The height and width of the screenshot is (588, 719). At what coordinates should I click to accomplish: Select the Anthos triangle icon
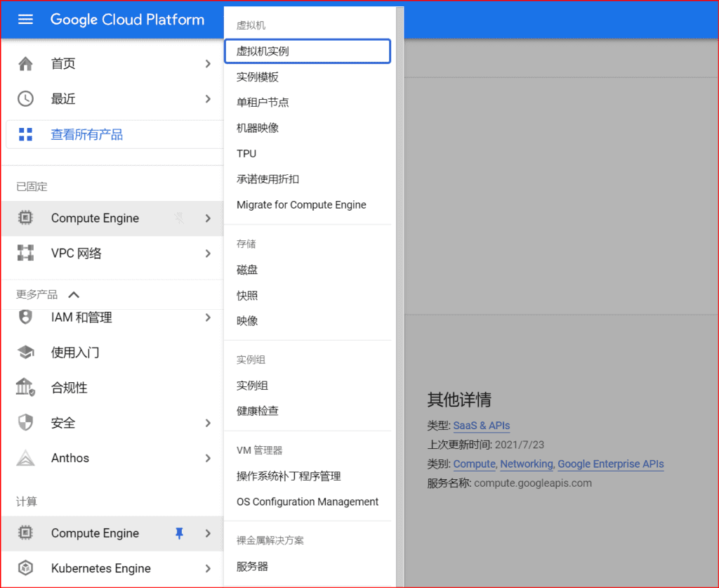point(25,457)
